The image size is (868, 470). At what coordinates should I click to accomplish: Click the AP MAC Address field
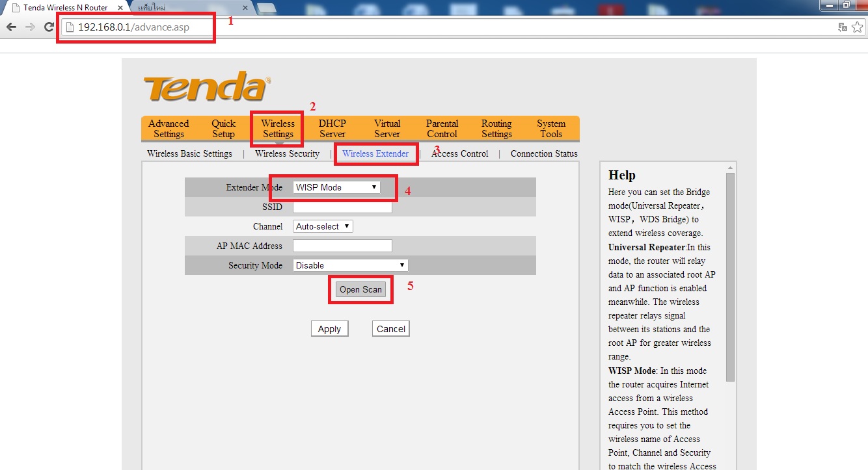[342, 246]
